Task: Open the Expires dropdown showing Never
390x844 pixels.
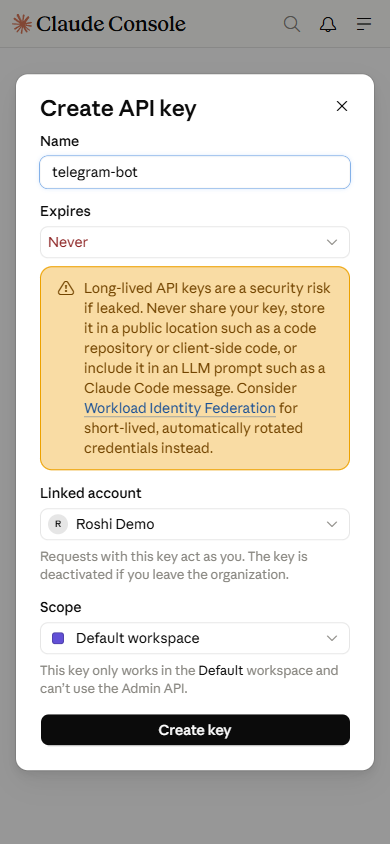Action: 195,242
